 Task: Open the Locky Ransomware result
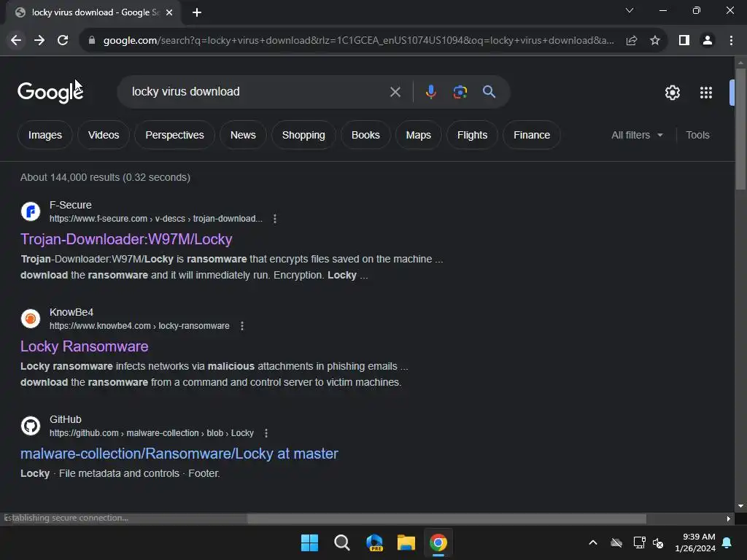coord(85,346)
